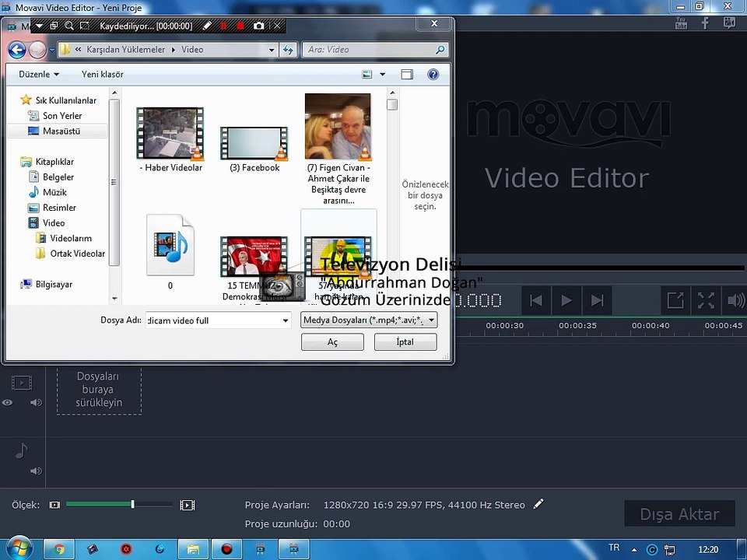Open Ortak Videolar folder
The width and height of the screenshot is (747, 560).
77,254
